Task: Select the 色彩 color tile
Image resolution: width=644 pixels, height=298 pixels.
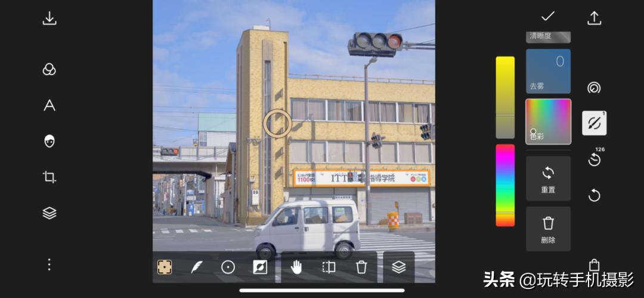Action: pos(549,121)
